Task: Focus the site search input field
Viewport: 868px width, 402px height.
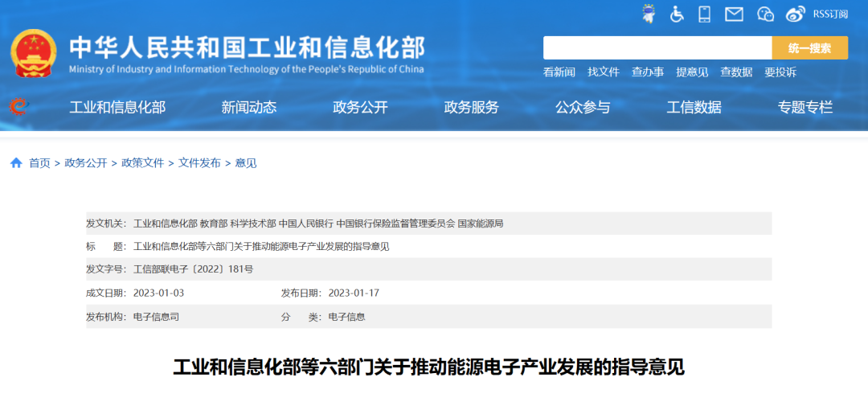Action: pyautogui.click(x=657, y=47)
